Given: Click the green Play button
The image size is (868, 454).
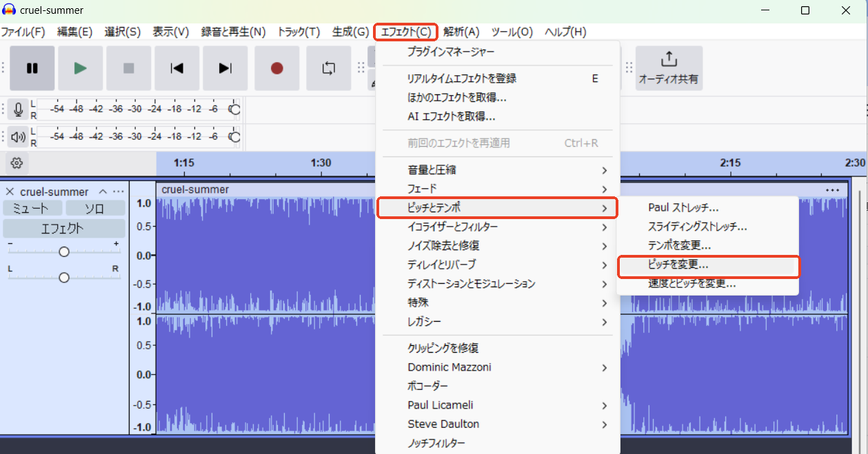Looking at the screenshot, I should [x=80, y=68].
